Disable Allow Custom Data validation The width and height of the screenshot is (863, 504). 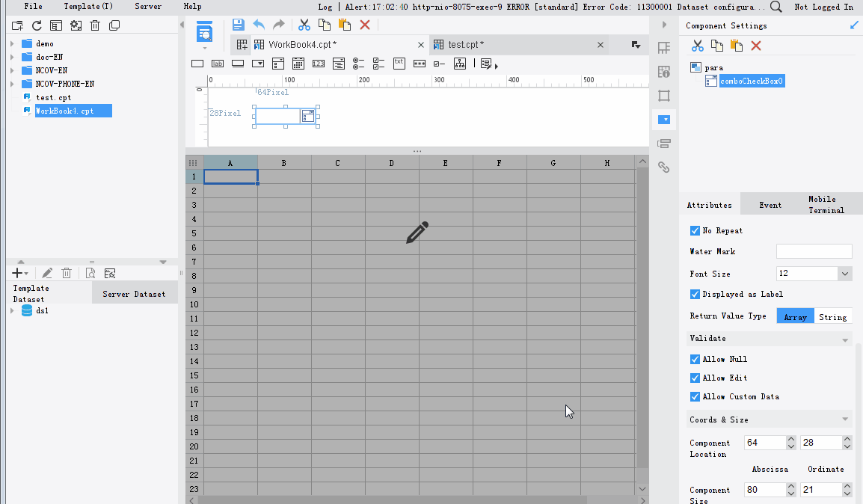coord(695,396)
